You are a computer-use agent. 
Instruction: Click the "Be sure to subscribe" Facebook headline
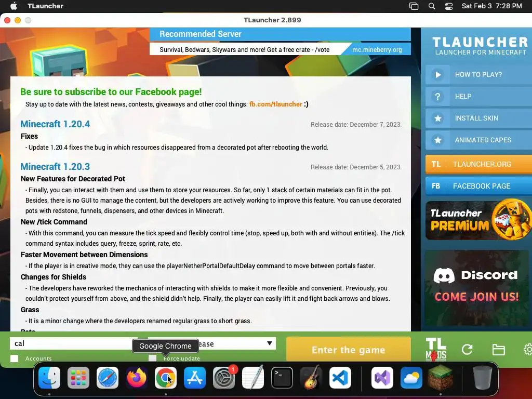(x=111, y=92)
